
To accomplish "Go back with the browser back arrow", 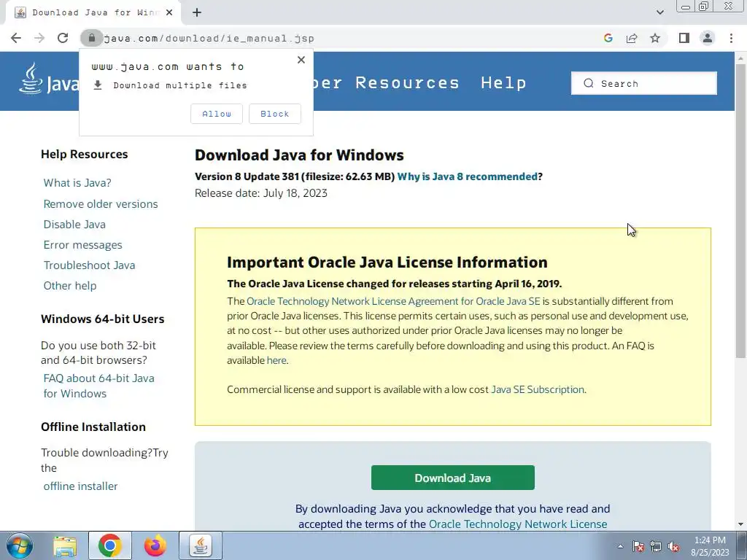I will (x=16, y=38).
